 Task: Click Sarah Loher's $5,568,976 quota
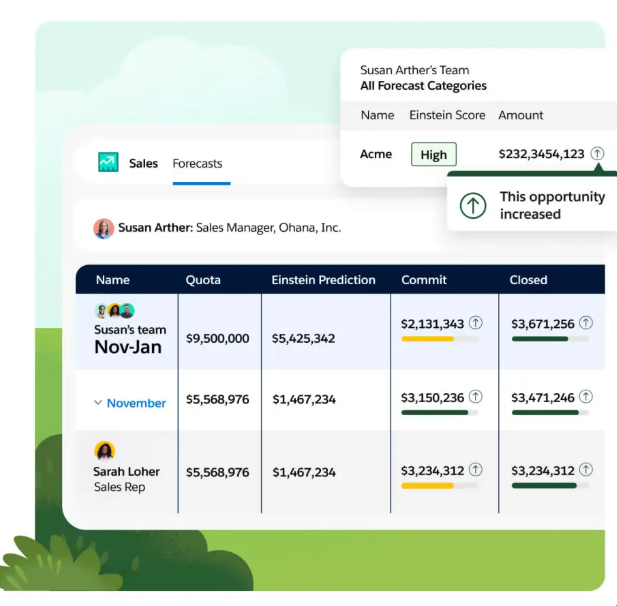pos(218,472)
